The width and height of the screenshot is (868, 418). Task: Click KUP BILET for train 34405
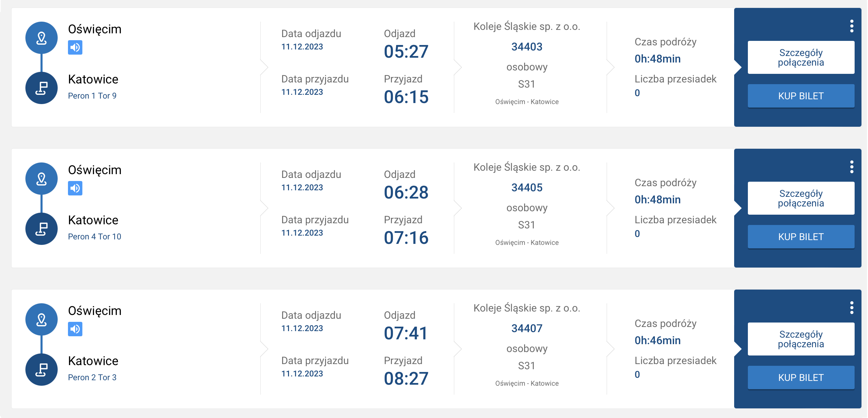coord(801,237)
